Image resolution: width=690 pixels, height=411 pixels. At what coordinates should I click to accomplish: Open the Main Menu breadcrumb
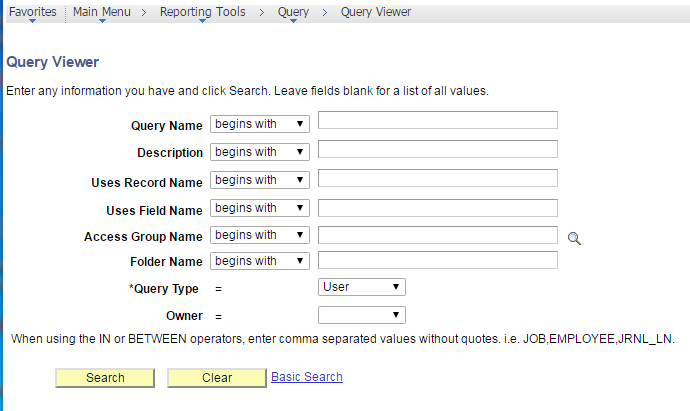[x=102, y=12]
